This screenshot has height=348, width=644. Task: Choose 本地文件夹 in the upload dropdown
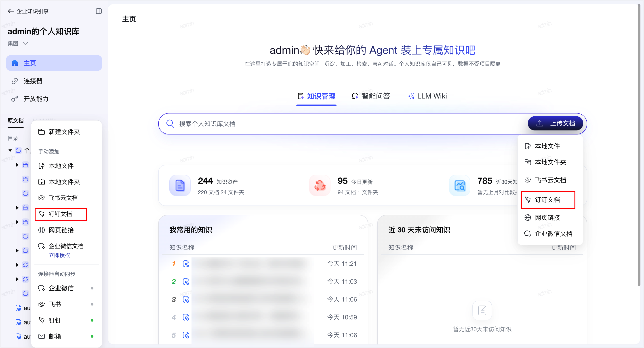(550, 162)
